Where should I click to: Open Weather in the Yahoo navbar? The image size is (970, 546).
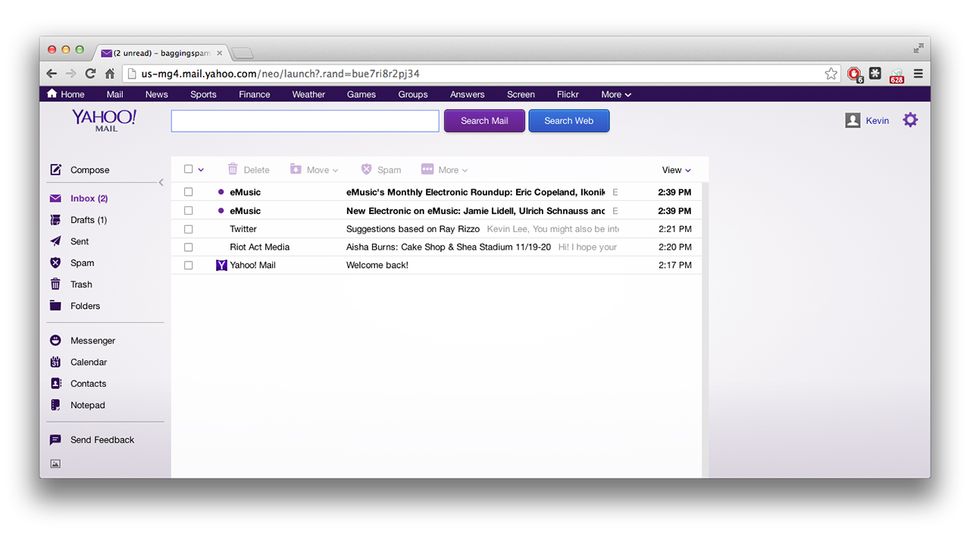(x=308, y=95)
